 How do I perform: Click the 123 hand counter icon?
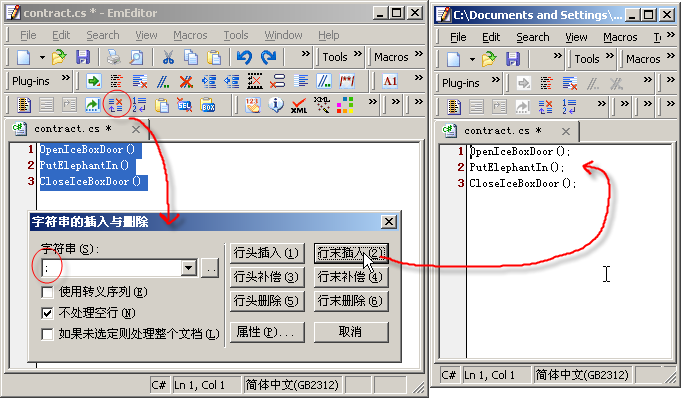(253, 105)
